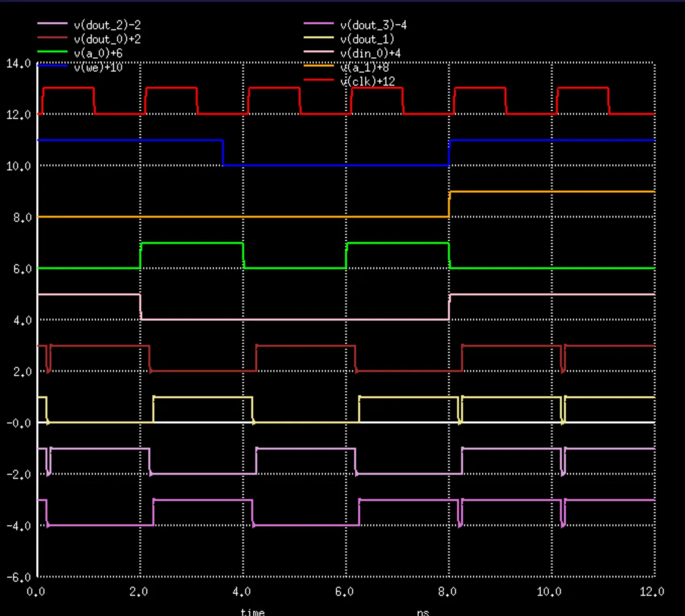This screenshot has width=685, height=616.
Task: Click the -2.0 y-axis label
Action: tap(18, 474)
